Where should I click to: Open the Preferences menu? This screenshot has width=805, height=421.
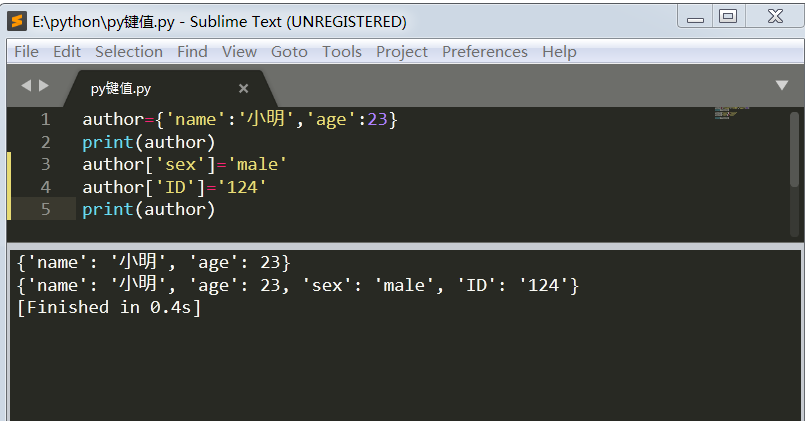click(x=485, y=52)
